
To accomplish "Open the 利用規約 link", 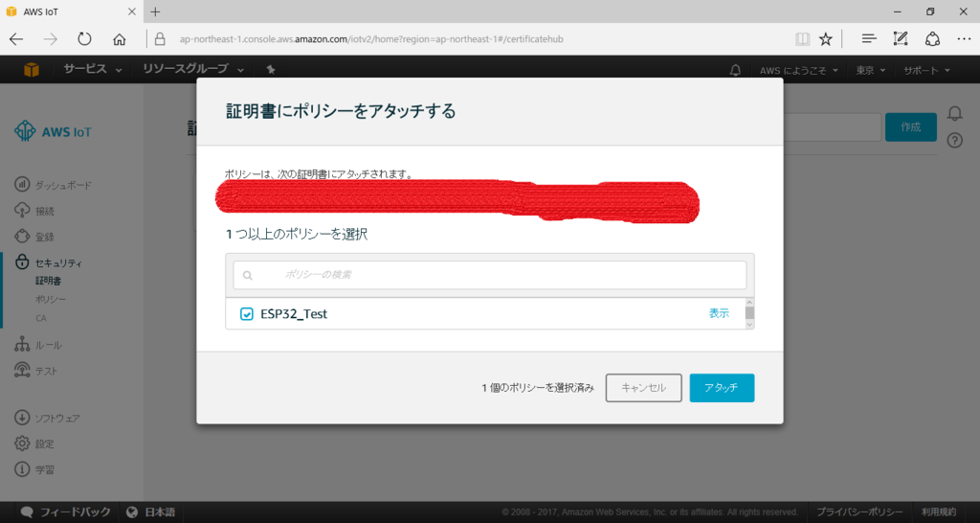I will (x=939, y=512).
